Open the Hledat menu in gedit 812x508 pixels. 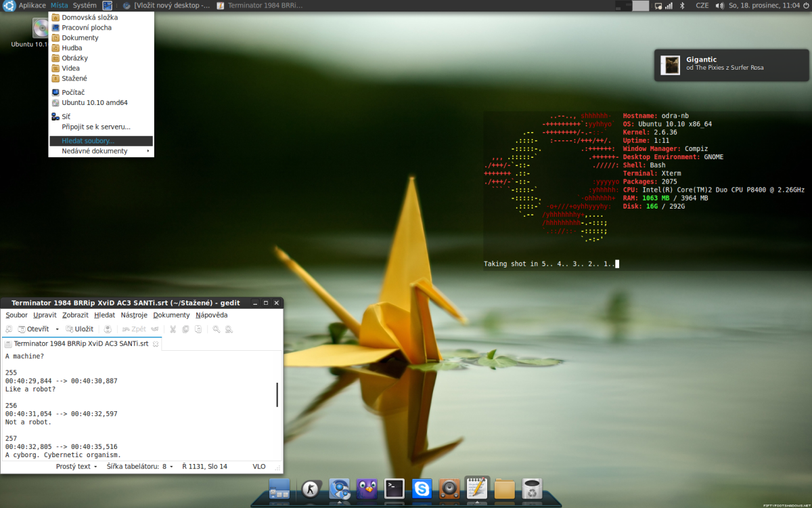point(104,315)
